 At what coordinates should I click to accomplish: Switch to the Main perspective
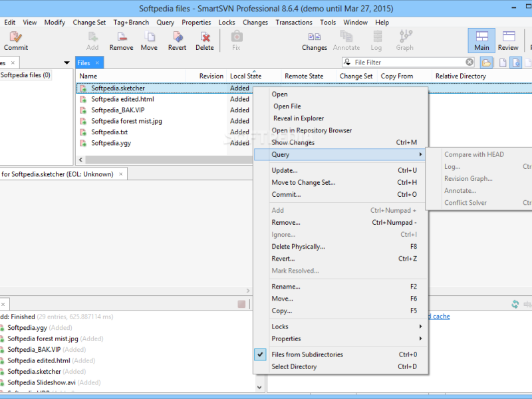click(x=481, y=41)
